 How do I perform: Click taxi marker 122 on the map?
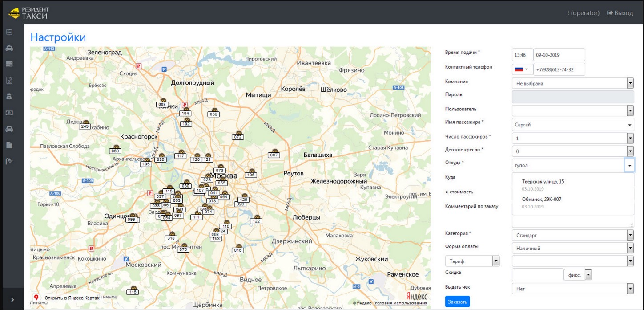256,221
